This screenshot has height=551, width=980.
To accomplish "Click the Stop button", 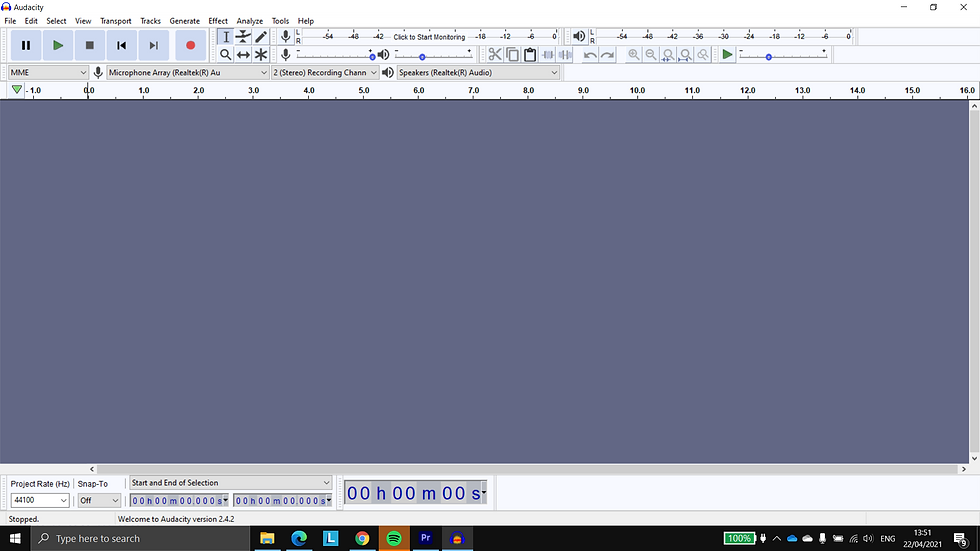I will pos(89,45).
